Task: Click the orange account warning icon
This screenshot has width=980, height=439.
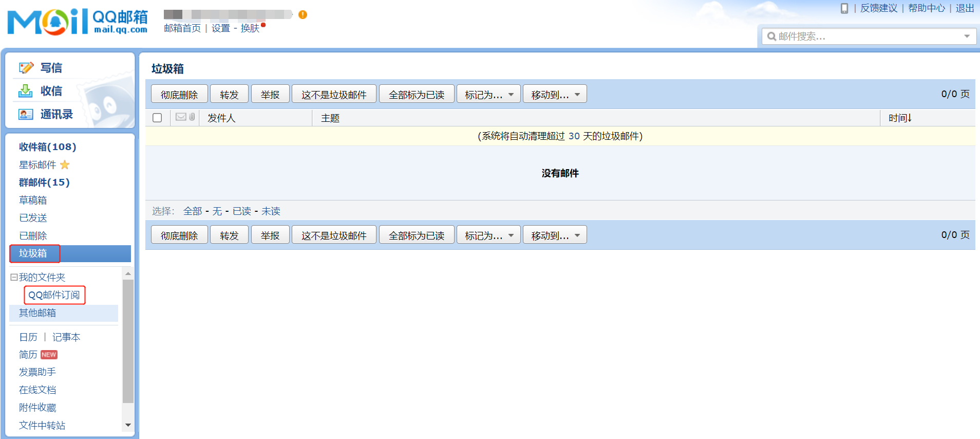Action: [303, 14]
